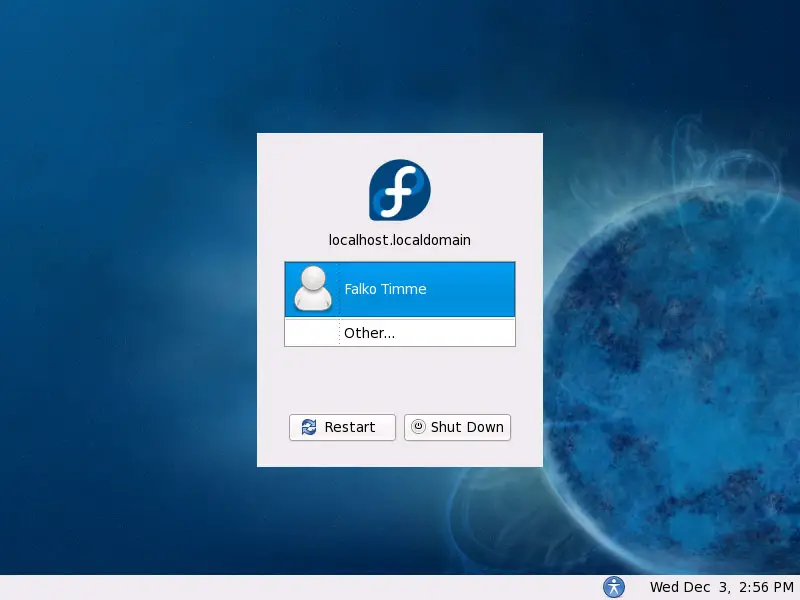This screenshot has height=600, width=800.
Task: Click the Falko Timme avatar icon
Action: [x=313, y=288]
